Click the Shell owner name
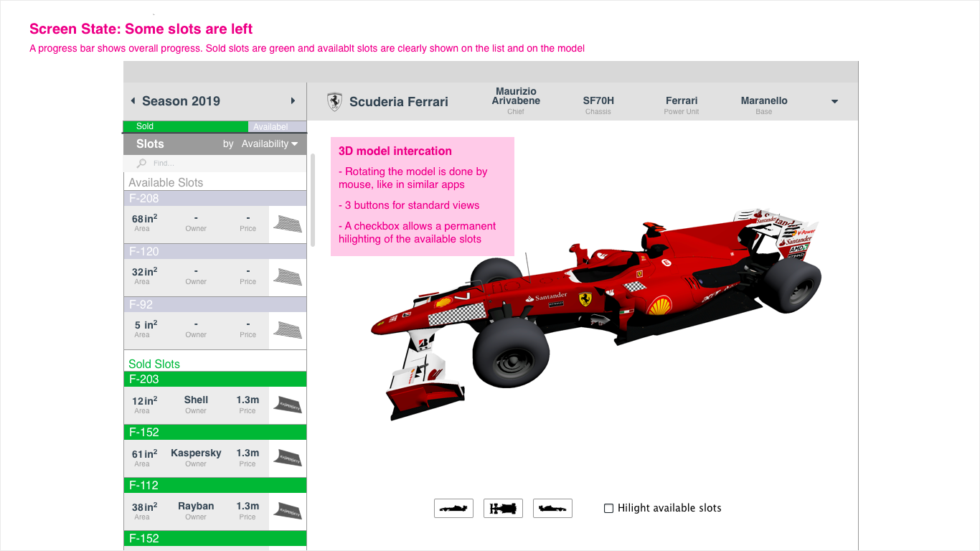The height and width of the screenshot is (551, 980). (x=196, y=400)
